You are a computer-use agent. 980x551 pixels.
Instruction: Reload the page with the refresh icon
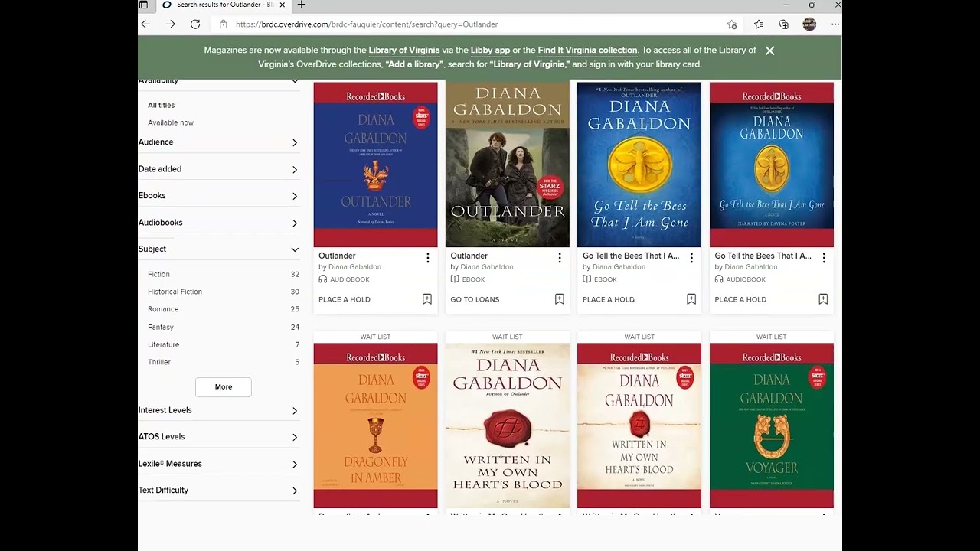(x=195, y=24)
